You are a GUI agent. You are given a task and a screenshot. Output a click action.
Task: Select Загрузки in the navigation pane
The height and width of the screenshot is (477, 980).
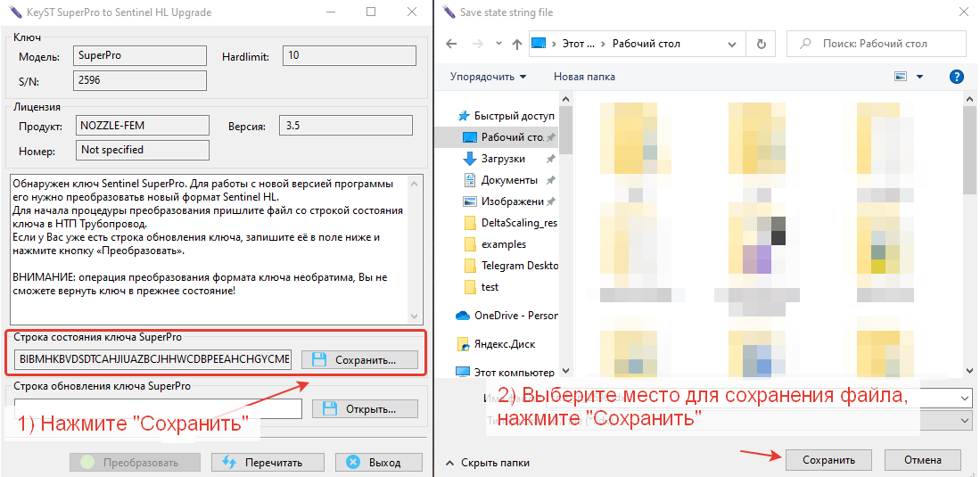(x=504, y=159)
